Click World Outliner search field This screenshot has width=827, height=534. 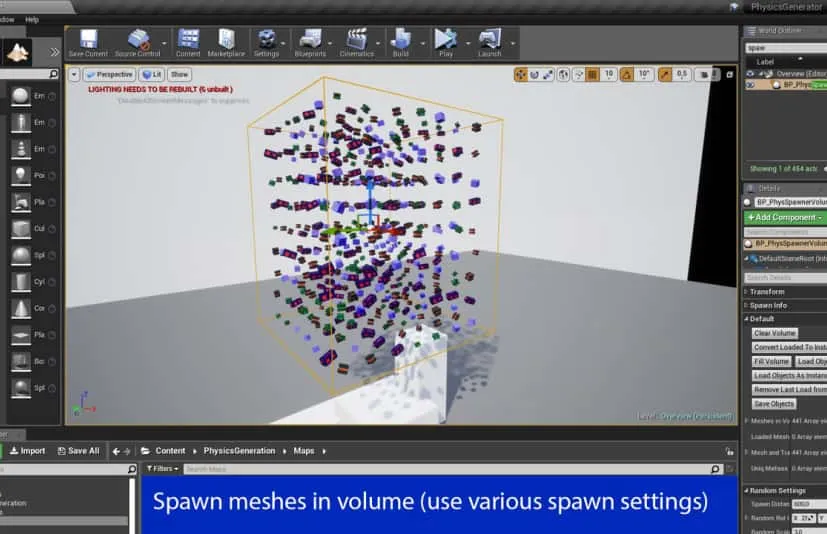[x=786, y=48]
